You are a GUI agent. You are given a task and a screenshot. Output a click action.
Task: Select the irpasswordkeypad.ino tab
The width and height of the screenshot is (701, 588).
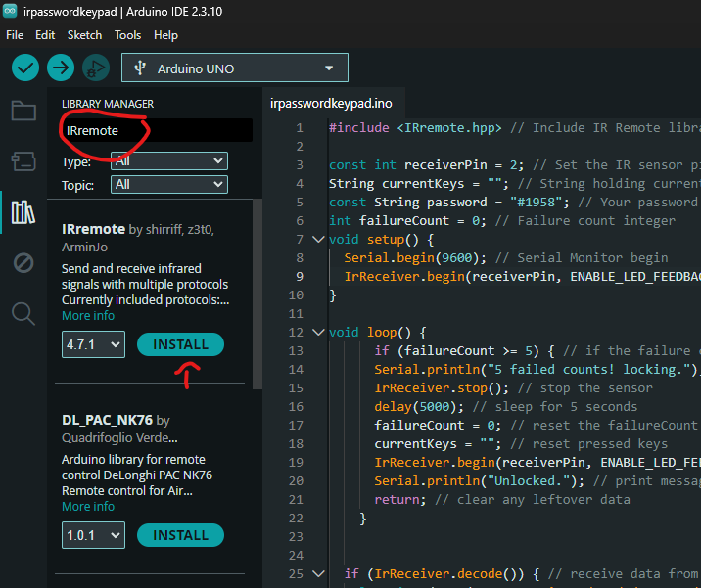[x=331, y=104]
